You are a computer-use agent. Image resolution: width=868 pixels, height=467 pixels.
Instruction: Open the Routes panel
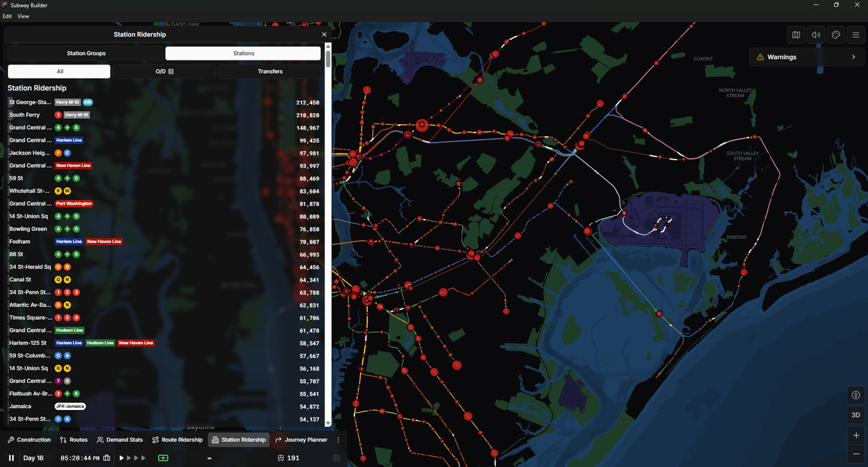(74, 440)
